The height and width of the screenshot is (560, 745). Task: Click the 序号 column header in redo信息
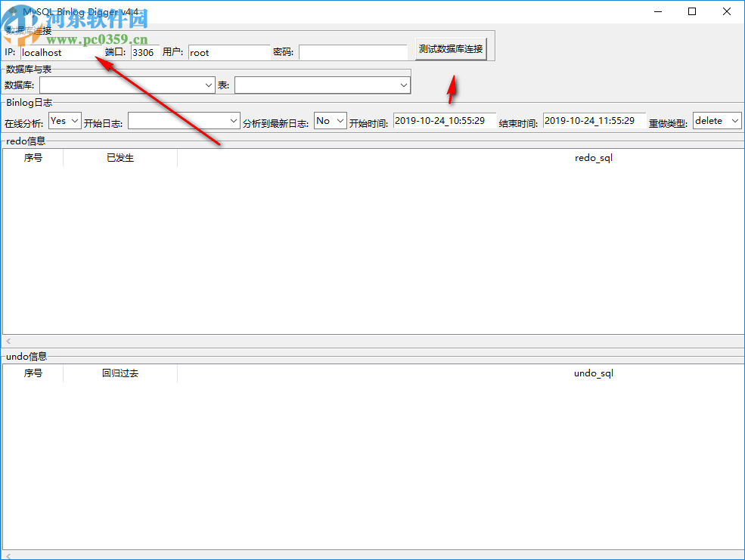pyautogui.click(x=32, y=158)
